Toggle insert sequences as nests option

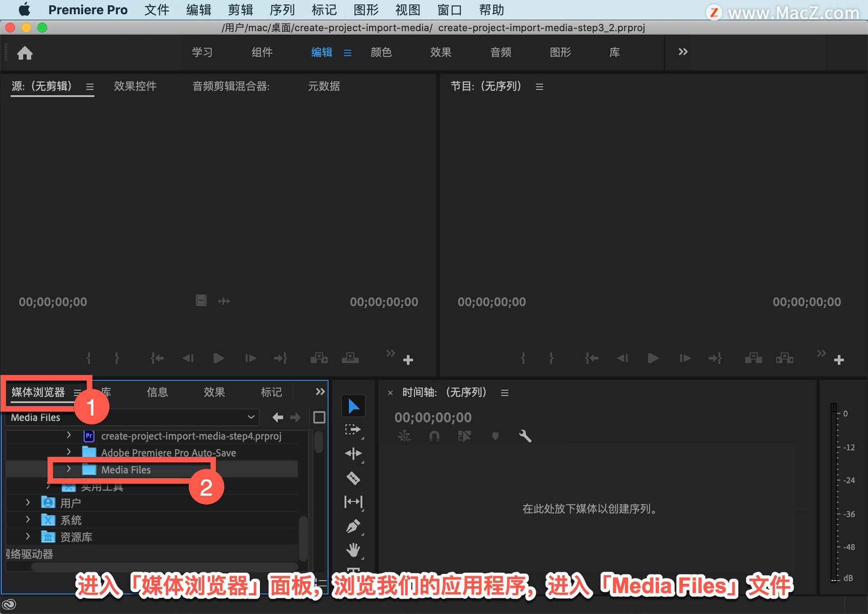[404, 436]
